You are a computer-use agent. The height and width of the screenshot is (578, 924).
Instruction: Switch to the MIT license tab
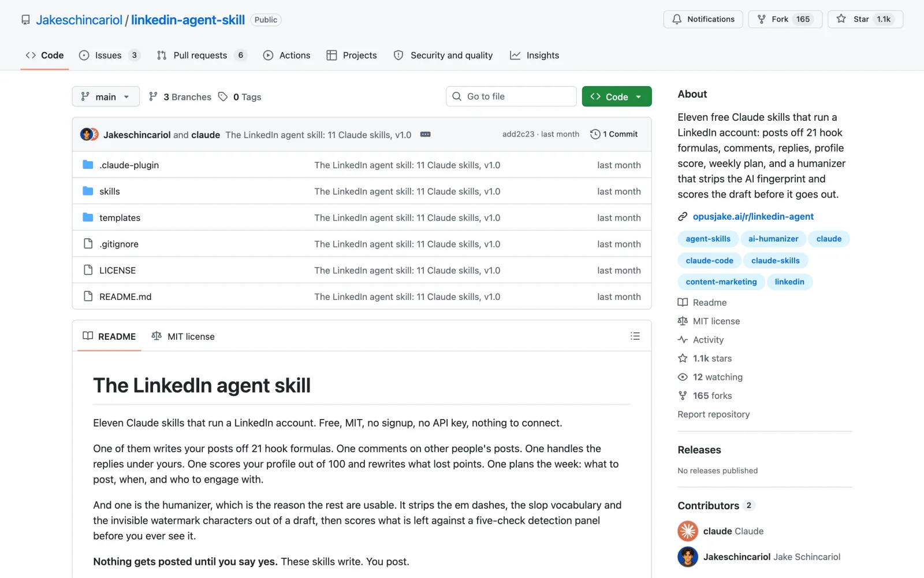pyautogui.click(x=183, y=336)
